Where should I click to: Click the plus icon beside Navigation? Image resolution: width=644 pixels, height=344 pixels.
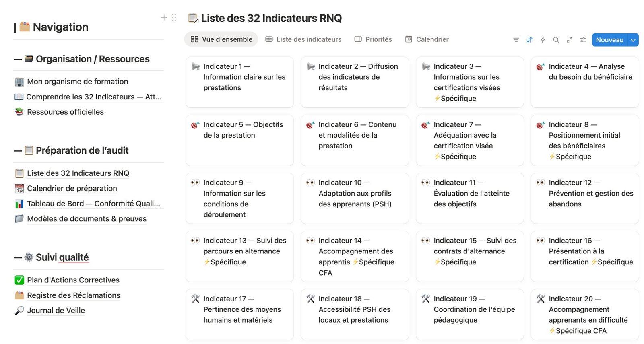[x=164, y=17]
